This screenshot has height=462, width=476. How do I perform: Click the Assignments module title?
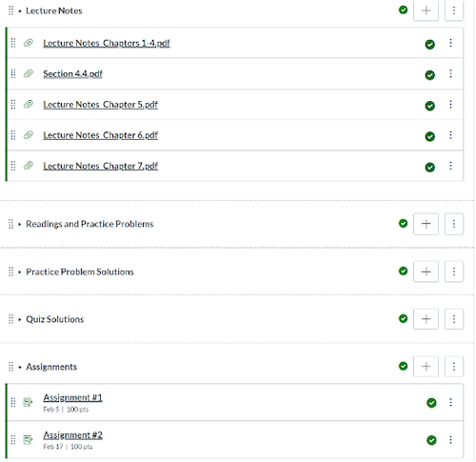(51, 367)
